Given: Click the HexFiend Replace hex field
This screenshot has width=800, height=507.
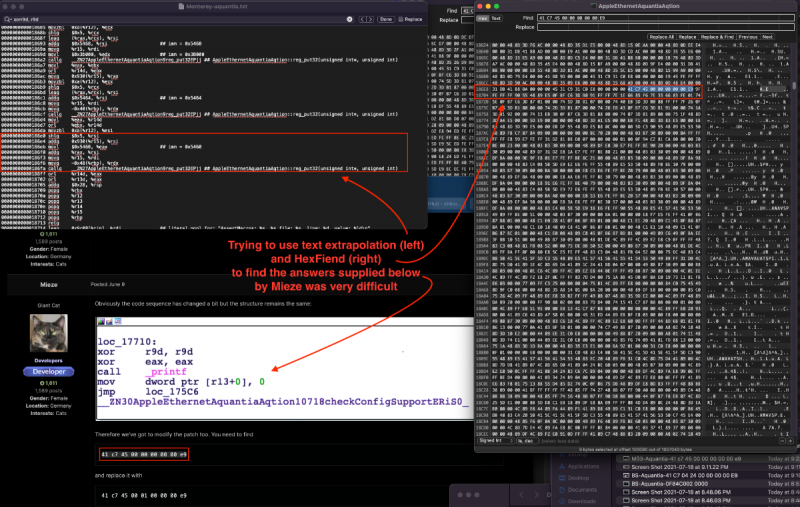Looking at the screenshot, I should [x=665, y=27].
